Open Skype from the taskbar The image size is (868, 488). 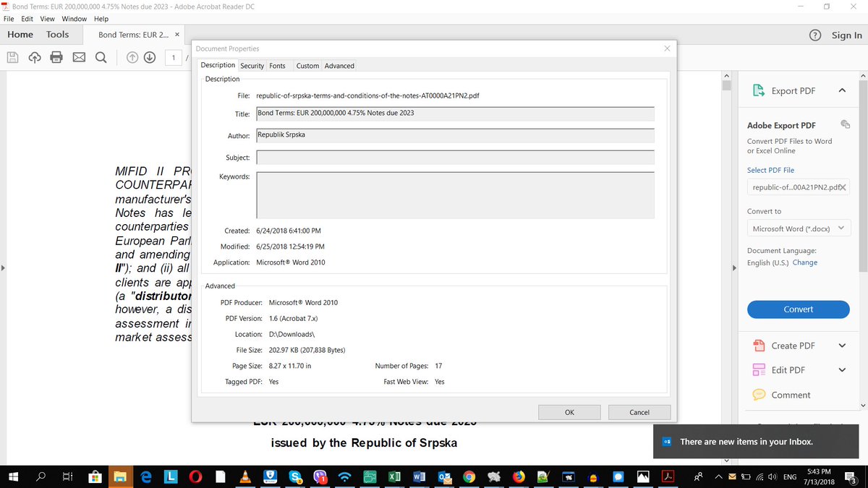(295, 477)
